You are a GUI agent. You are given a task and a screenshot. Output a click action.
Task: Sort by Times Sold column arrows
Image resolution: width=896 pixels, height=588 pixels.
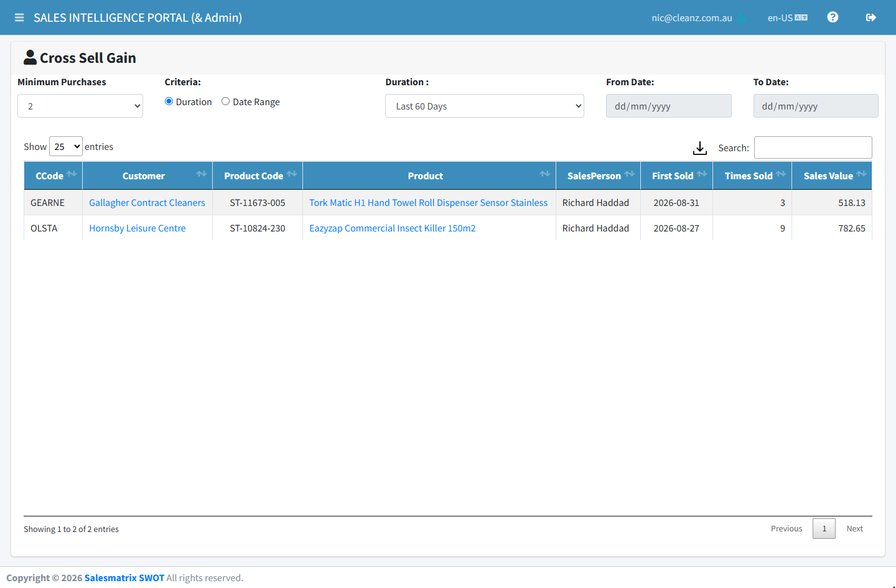[x=781, y=174]
